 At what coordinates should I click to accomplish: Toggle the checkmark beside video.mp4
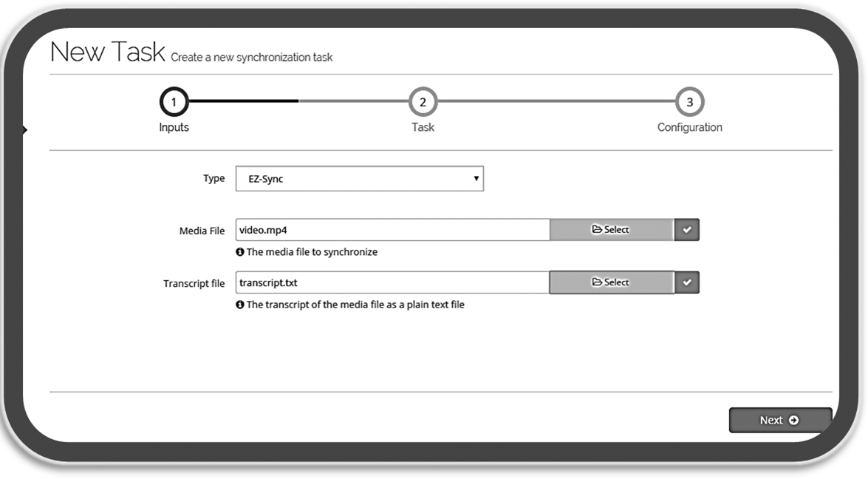point(687,230)
